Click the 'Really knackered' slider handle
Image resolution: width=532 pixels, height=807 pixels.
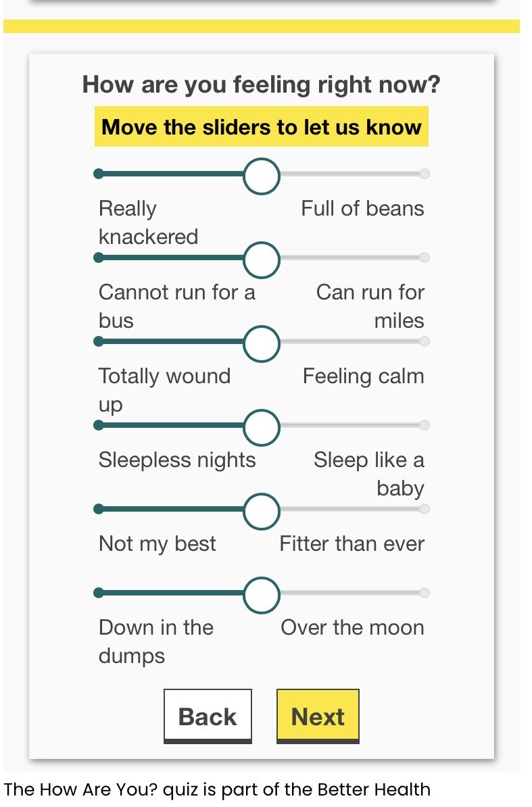[x=261, y=174]
